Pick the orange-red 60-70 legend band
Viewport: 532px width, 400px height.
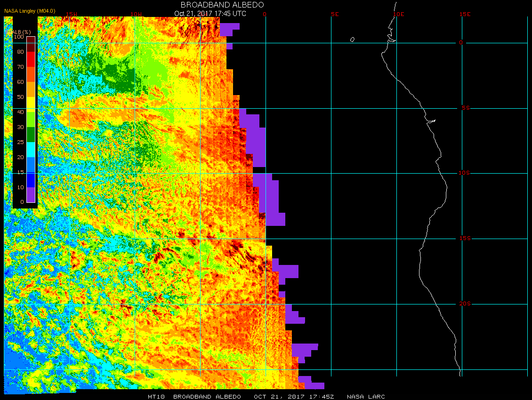point(31,74)
